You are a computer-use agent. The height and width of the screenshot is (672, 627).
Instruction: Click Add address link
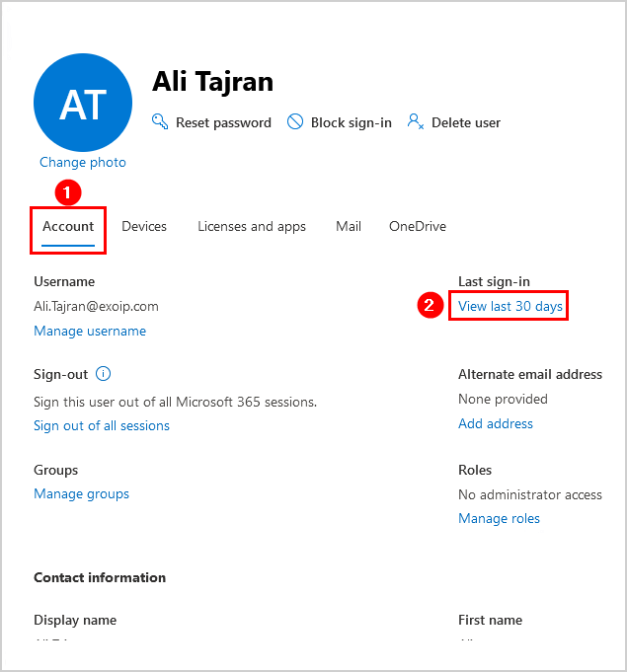click(496, 423)
